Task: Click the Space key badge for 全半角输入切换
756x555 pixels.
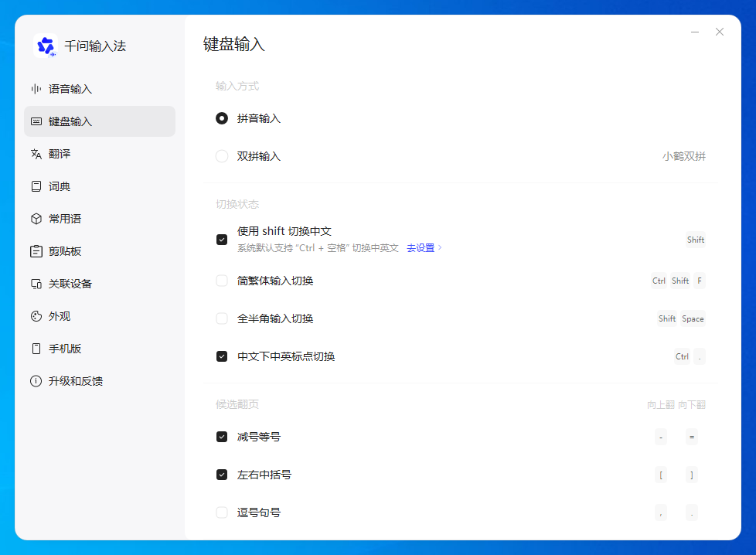Action: (693, 318)
